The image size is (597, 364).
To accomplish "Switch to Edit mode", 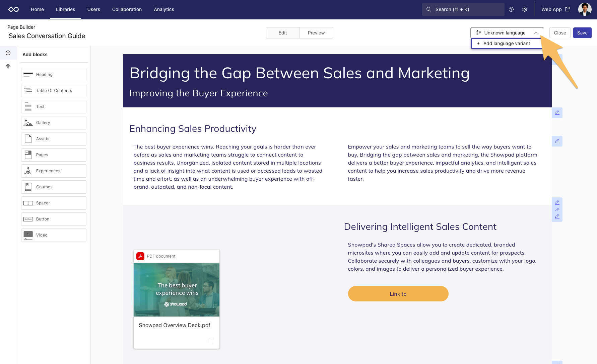I will (x=282, y=33).
